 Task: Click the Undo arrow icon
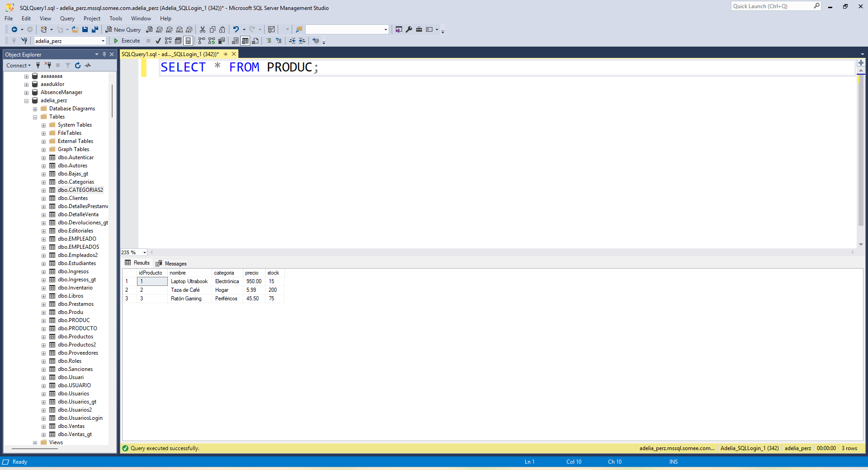236,29
